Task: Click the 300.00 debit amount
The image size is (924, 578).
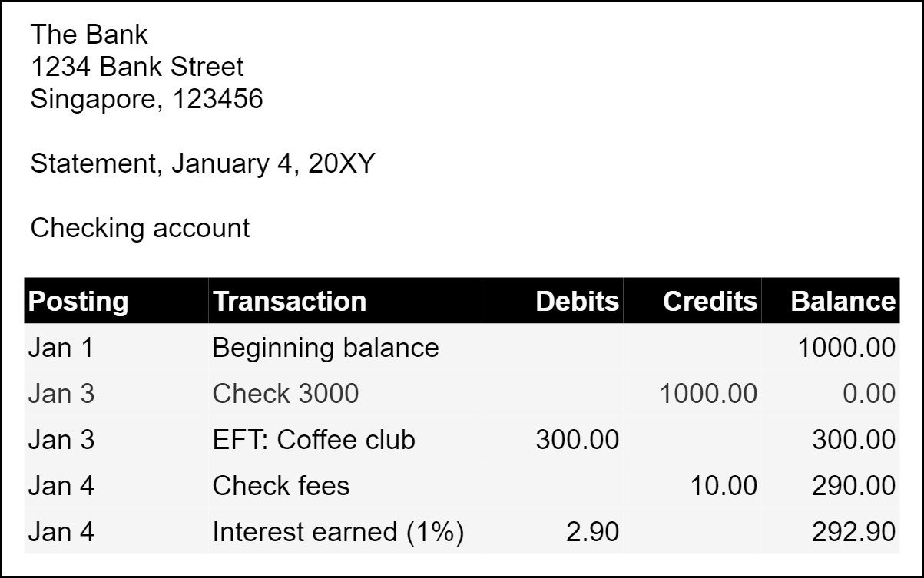Action: (x=577, y=440)
